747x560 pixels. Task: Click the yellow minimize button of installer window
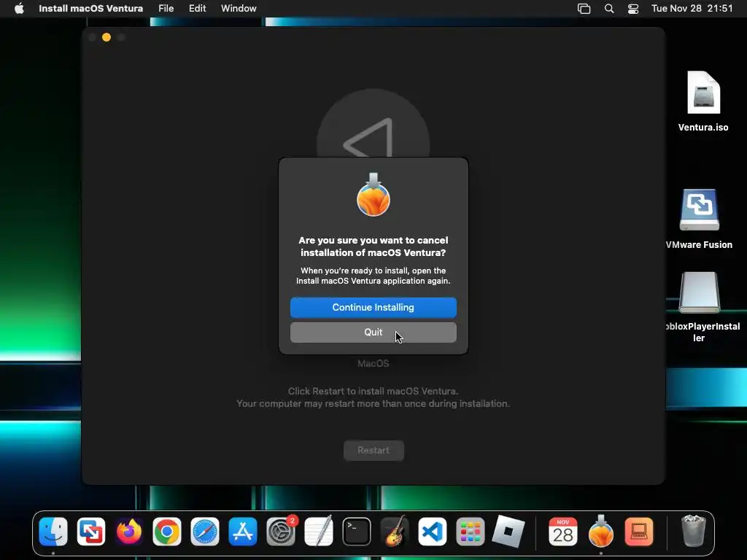point(107,37)
